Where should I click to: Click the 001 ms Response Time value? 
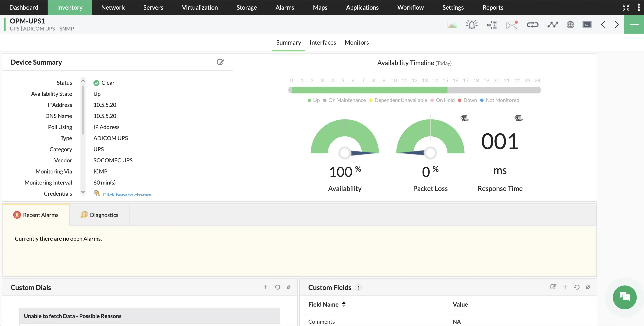pos(500,141)
